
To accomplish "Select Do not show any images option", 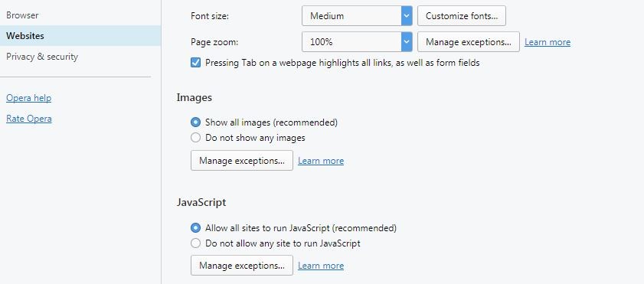I will [x=196, y=138].
